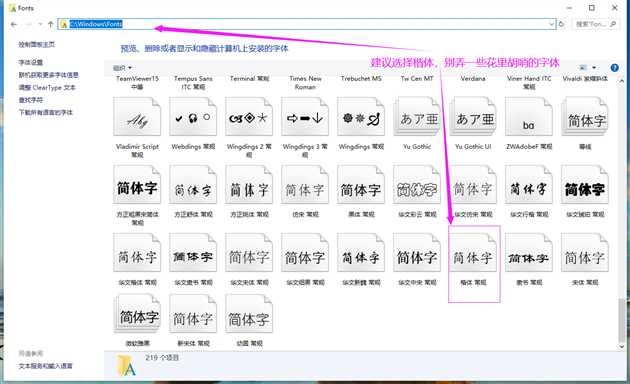This screenshot has width=630, height=384.
Task: Select the 方正姚体 font icon
Action: (x=249, y=185)
